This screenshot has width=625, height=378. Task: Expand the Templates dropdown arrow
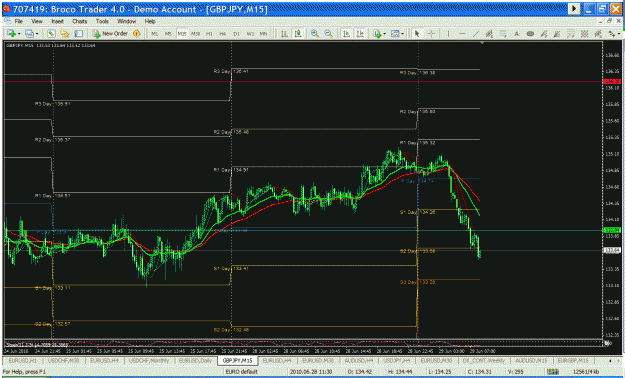click(403, 34)
